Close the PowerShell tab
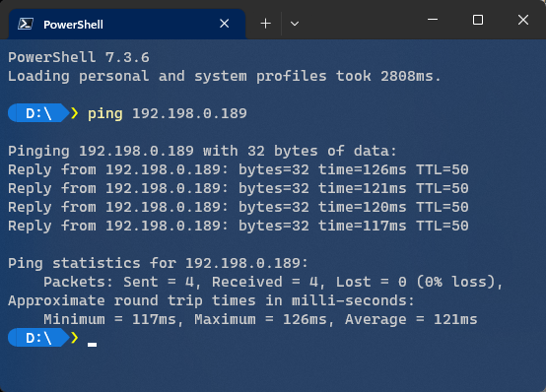This screenshot has width=546, height=392. pos(225,24)
